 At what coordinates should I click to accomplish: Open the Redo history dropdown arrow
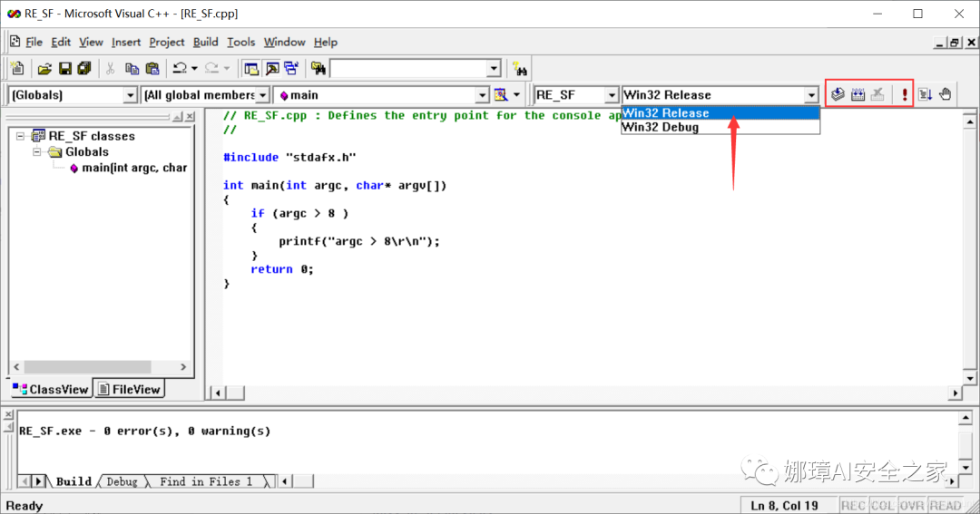pos(227,68)
